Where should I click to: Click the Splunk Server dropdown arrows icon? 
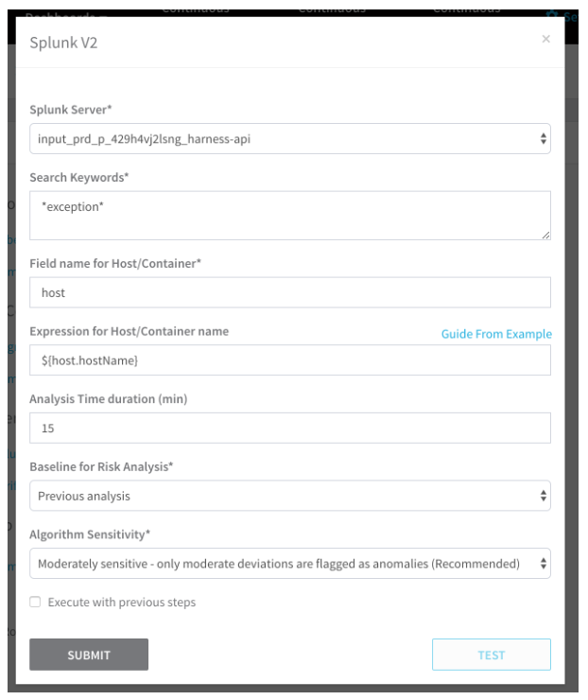point(543,139)
